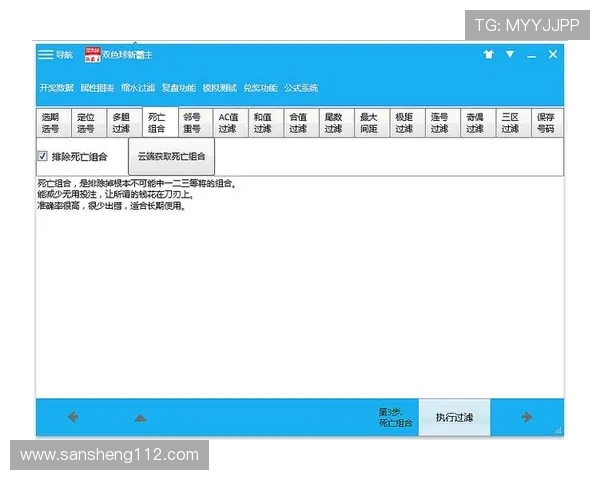Switch to the 定位选号 tab
The width and height of the screenshot is (600, 480).
(89, 123)
